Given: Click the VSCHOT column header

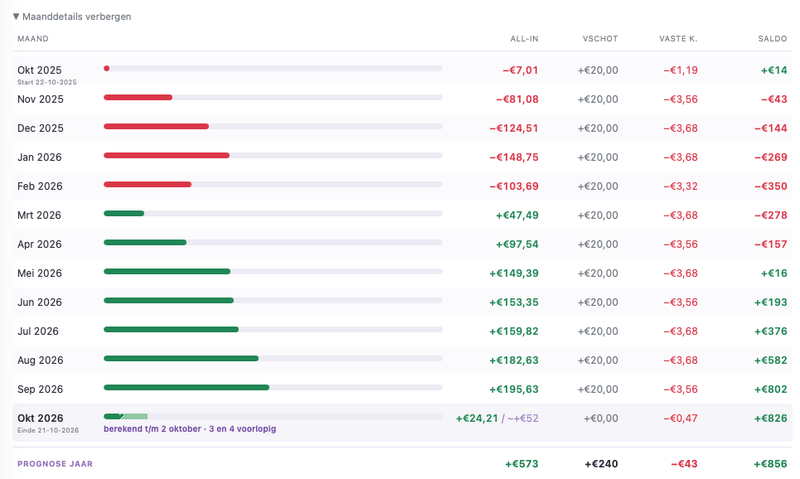Looking at the screenshot, I should (600, 39).
